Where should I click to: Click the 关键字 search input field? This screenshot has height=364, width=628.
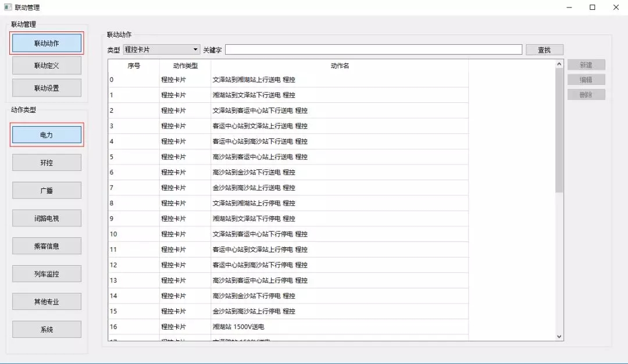pyautogui.click(x=374, y=49)
